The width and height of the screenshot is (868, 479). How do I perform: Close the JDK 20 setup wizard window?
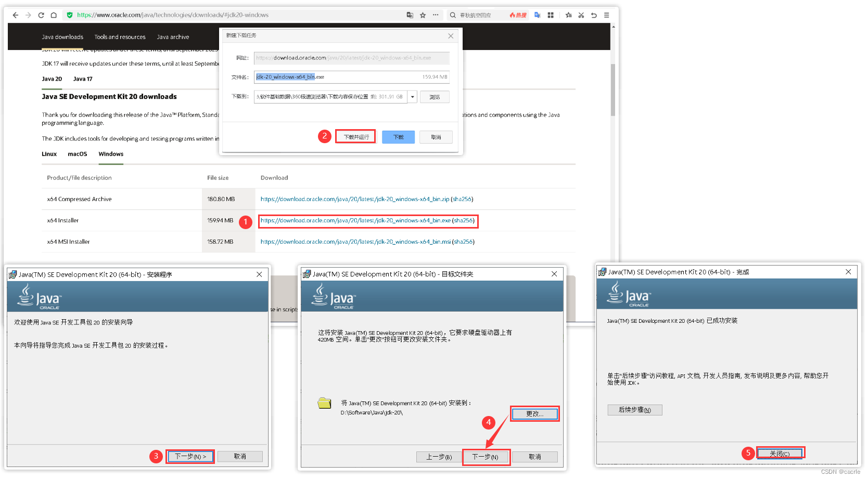[259, 274]
